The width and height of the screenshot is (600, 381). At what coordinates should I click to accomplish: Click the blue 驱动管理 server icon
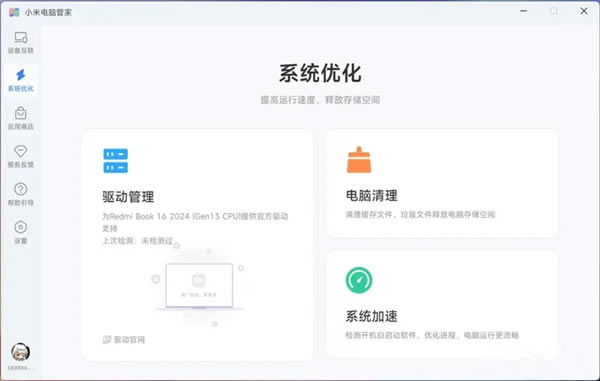(116, 161)
